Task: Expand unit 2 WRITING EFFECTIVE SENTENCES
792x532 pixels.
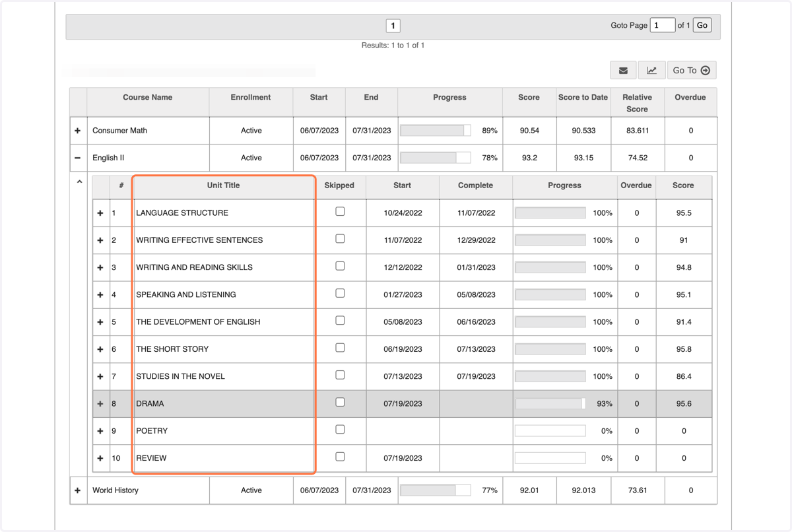Action: click(x=100, y=240)
